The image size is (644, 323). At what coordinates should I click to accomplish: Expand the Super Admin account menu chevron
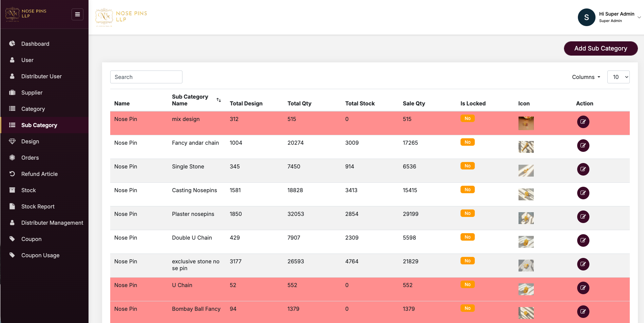[x=639, y=17]
